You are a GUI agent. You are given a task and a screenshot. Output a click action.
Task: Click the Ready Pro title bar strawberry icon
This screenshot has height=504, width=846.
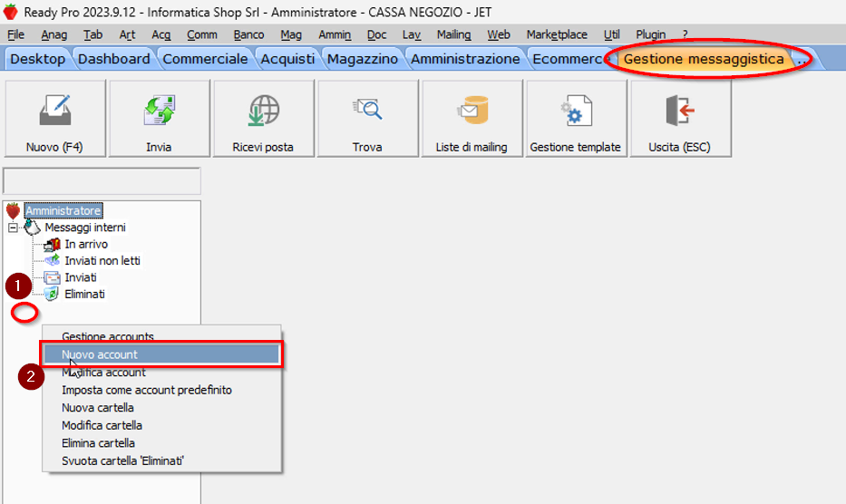pyautogui.click(x=10, y=12)
